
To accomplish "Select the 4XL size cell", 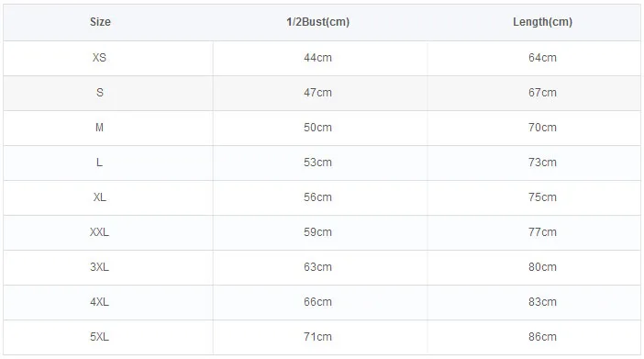I will tap(99, 302).
